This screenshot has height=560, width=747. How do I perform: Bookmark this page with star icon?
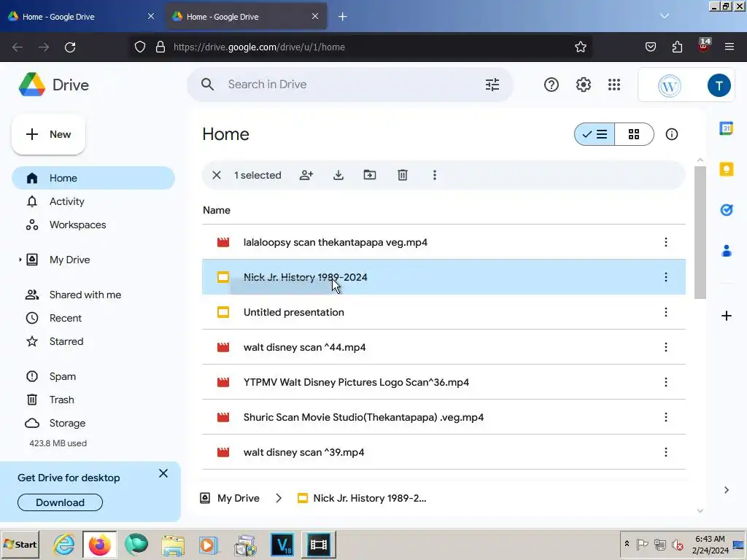pos(580,47)
